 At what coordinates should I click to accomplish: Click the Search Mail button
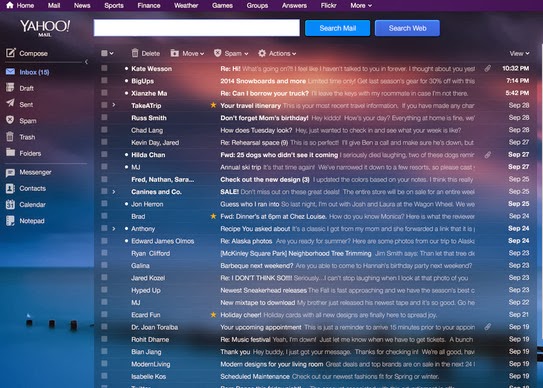pos(337,28)
